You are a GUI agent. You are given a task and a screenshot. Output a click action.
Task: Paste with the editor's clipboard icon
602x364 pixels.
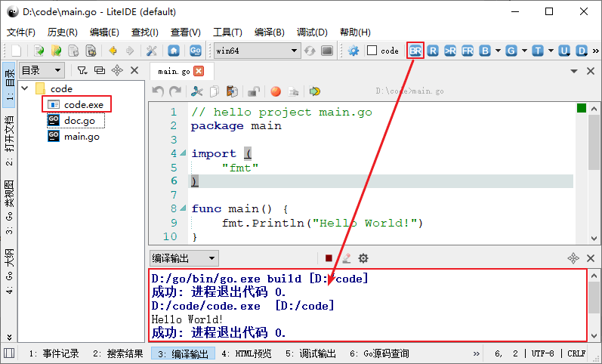click(232, 91)
